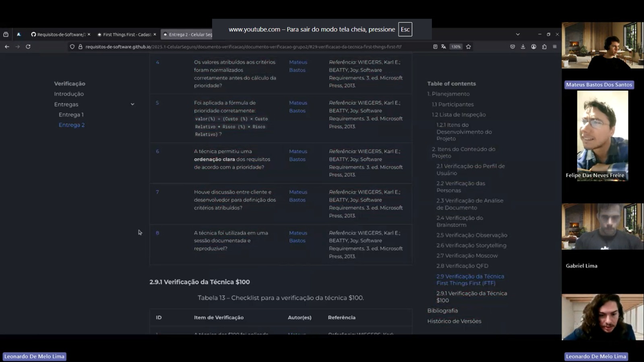
Task: Click Mateus Bastos link in row 5
Action: pos(298,107)
